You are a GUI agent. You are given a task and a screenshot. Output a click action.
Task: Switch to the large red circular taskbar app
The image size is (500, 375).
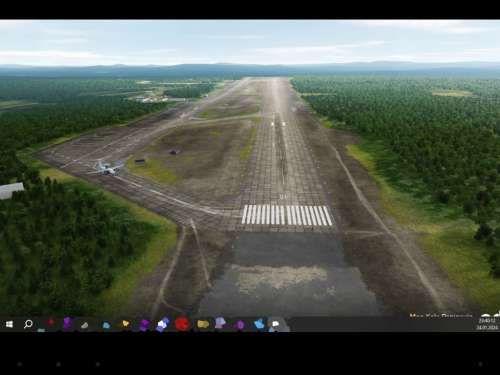182,324
